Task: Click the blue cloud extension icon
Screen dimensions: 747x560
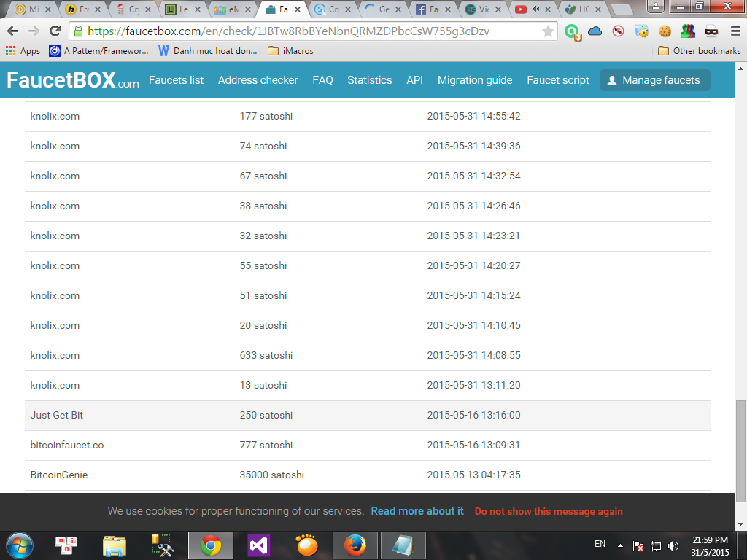Action: click(595, 31)
